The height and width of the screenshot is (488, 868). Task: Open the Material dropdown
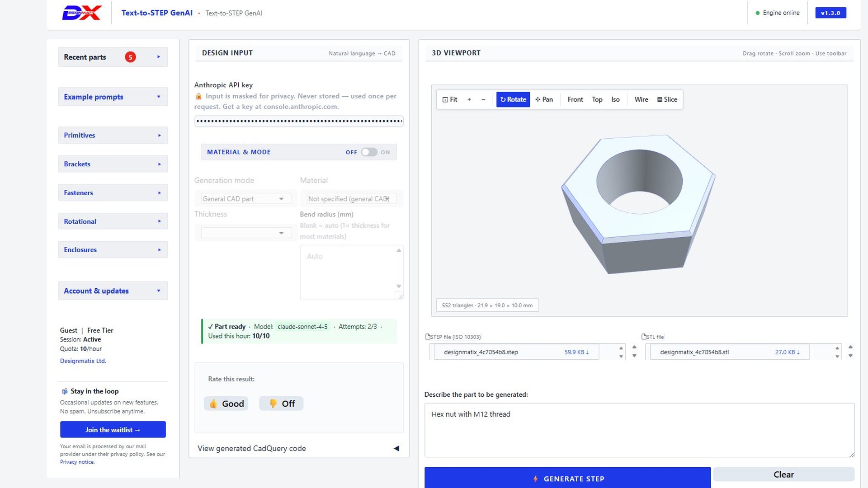pyautogui.click(x=351, y=199)
